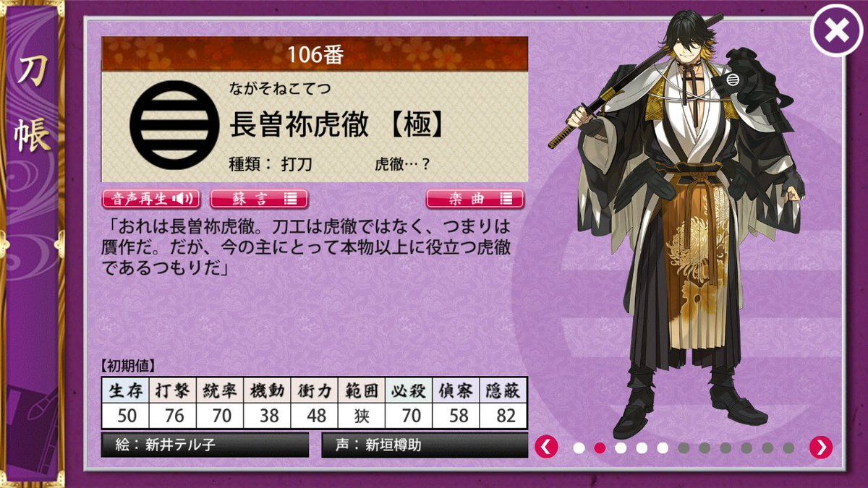Tap the 絵：新井テル子 illustrator bar
Image resolution: width=868 pixels, height=488 pixels.
pyautogui.click(x=205, y=445)
